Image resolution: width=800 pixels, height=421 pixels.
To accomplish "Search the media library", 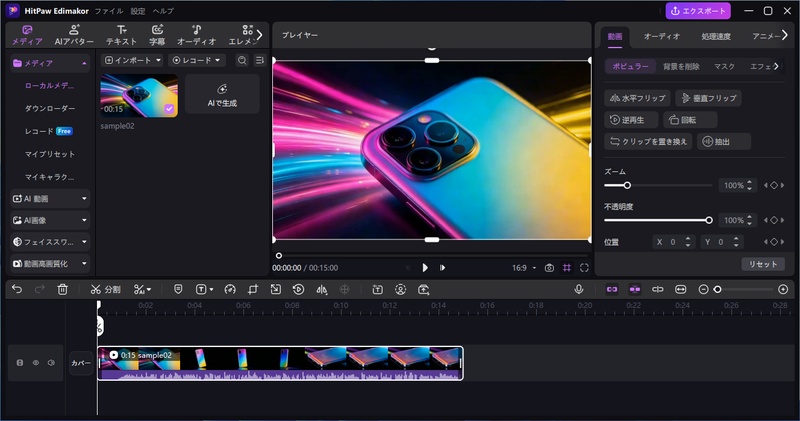I will tap(242, 60).
